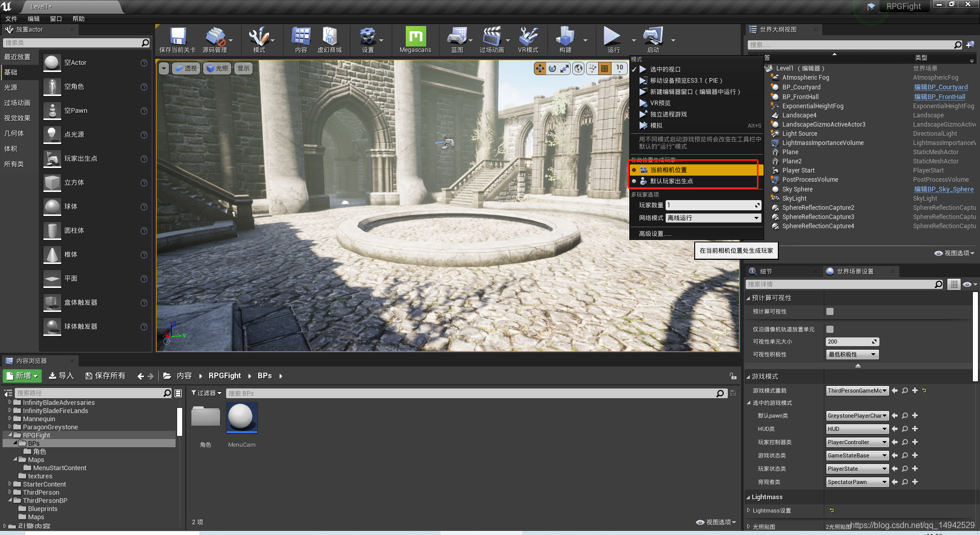Open Default Pawn Class dropdown GreystonePlayerChar
The height and width of the screenshot is (535, 980).
(857, 416)
